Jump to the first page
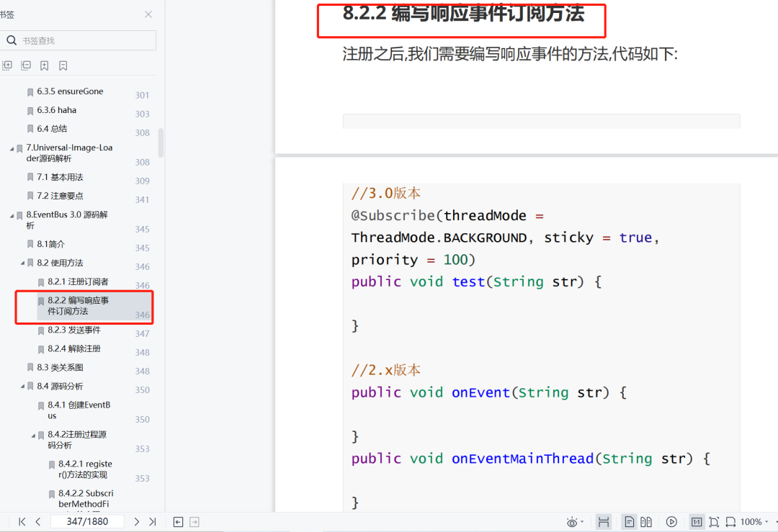 [22, 522]
